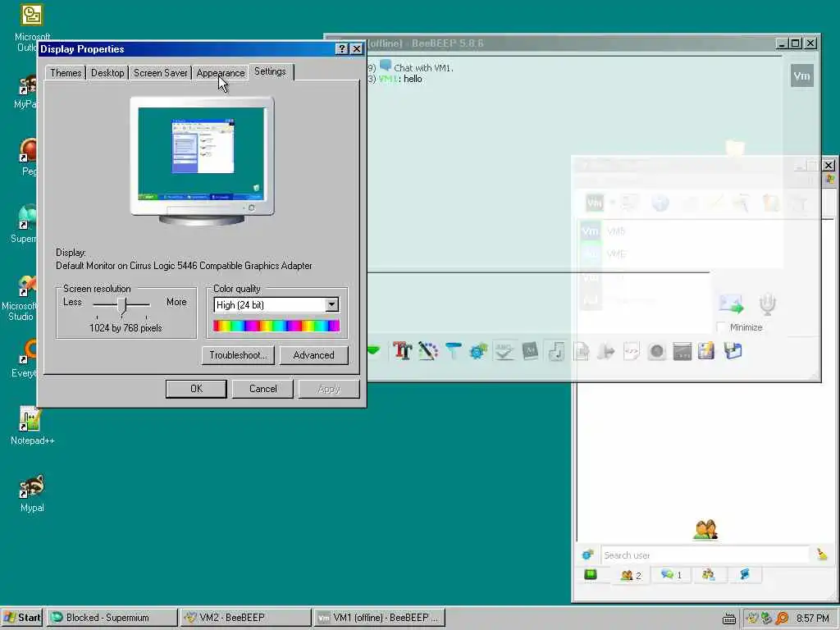840x630 pixels.
Task: Click the pencil font color icon
Action: click(x=428, y=351)
